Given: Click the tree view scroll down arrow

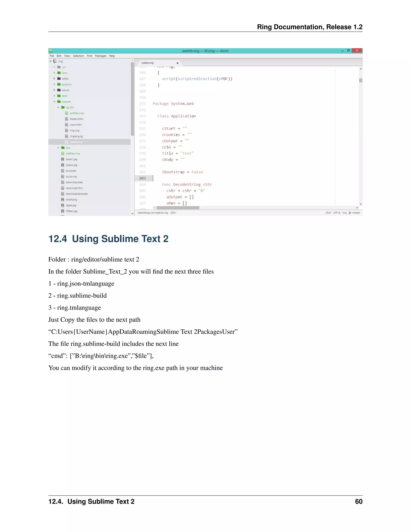Looking at the screenshot, I should (132, 214).
